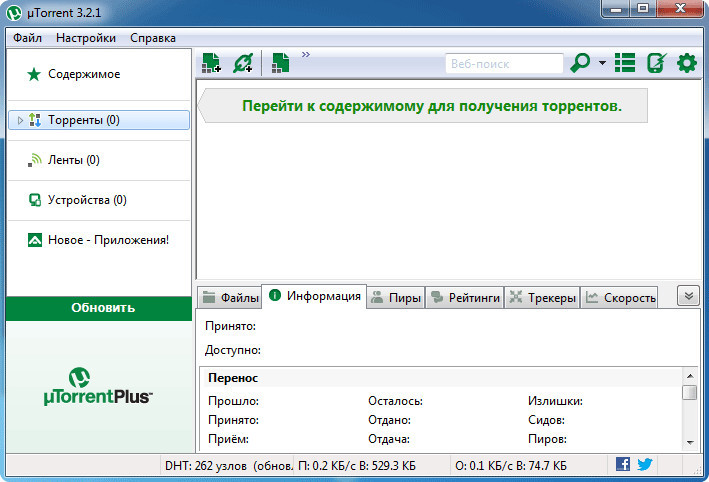Click the Прошло: label

[x=233, y=401]
